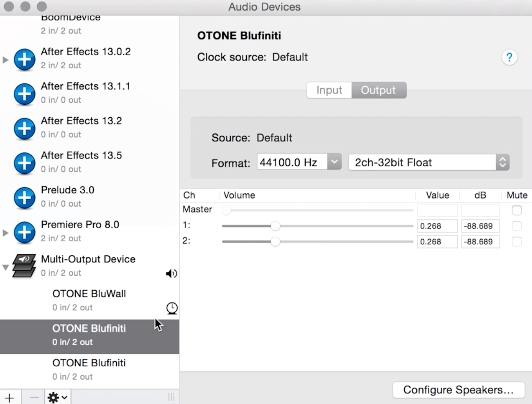Click the Value column header
This screenshot has width=532, height=404.
tap(438, 195)
